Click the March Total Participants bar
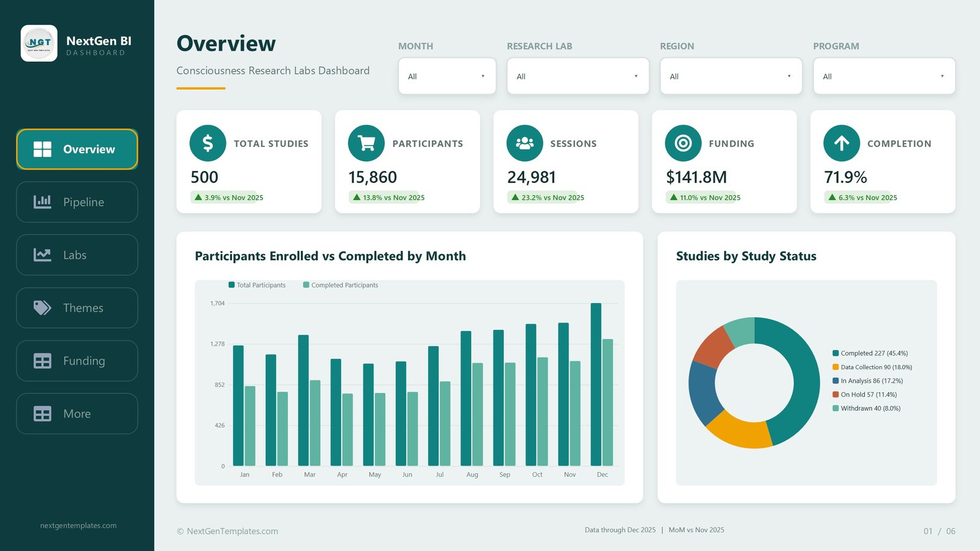The width and height of the screenshot is (980, 551). [303, 400]
